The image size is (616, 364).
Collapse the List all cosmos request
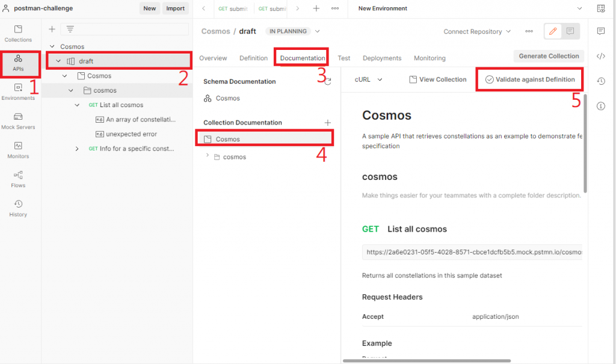pyautogui.click(x=77, y=105)
